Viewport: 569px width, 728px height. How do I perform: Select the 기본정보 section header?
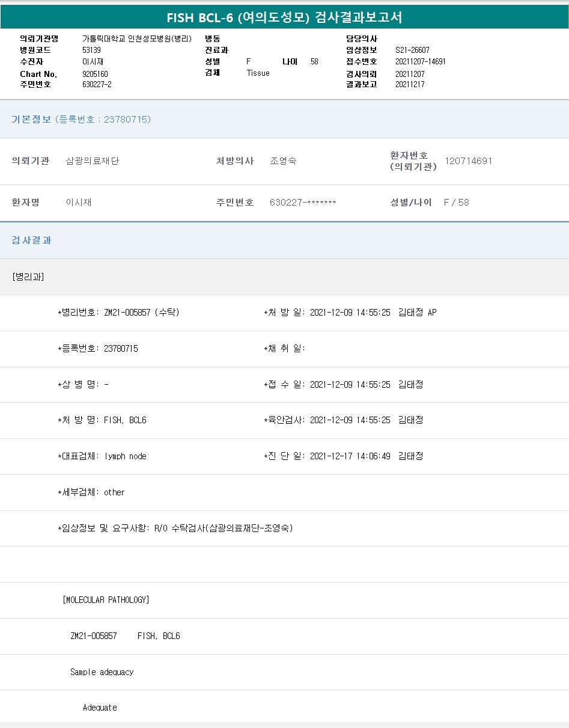coord(81,119)
